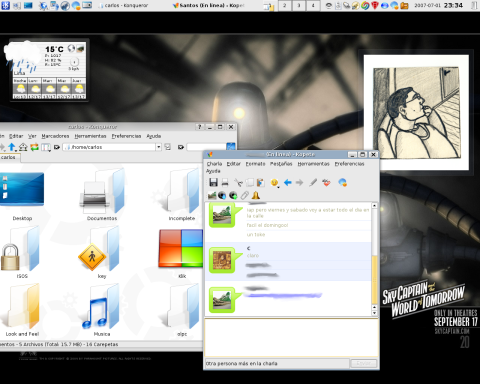Image resolution: width=480 pixels, height=384 pixels.
Task: Toggle automatic spell checking in Kopete
Action: (x=326, y=182)
